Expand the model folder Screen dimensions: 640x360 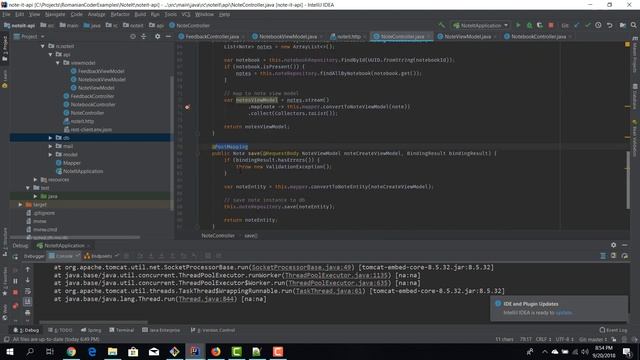(50, 155)
